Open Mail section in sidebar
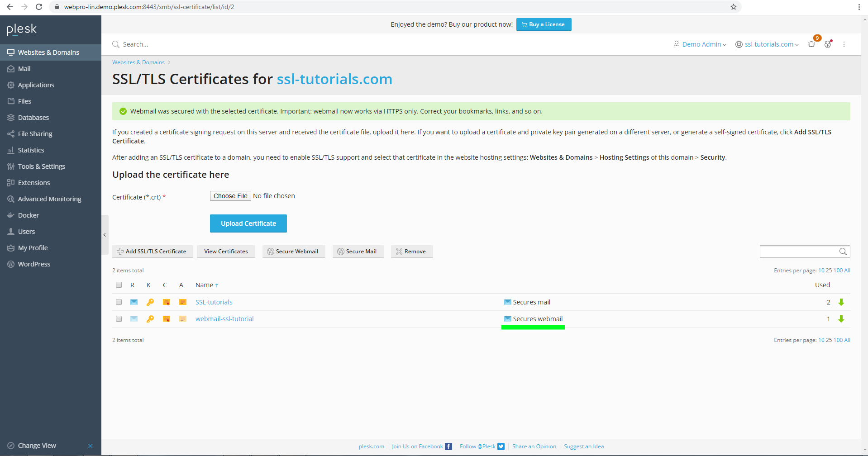This screenshot has width=868, height=456. click(x=51, y=69)
